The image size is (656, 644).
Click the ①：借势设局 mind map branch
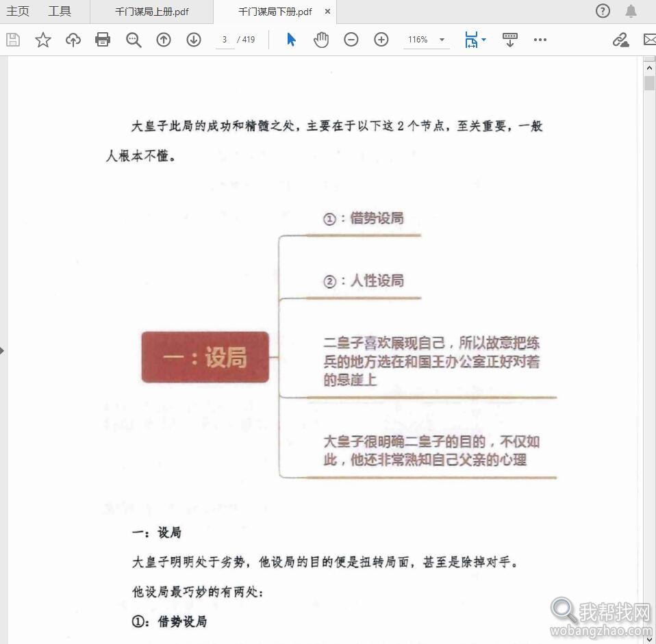pyautogui.click(x=363, y=218)
